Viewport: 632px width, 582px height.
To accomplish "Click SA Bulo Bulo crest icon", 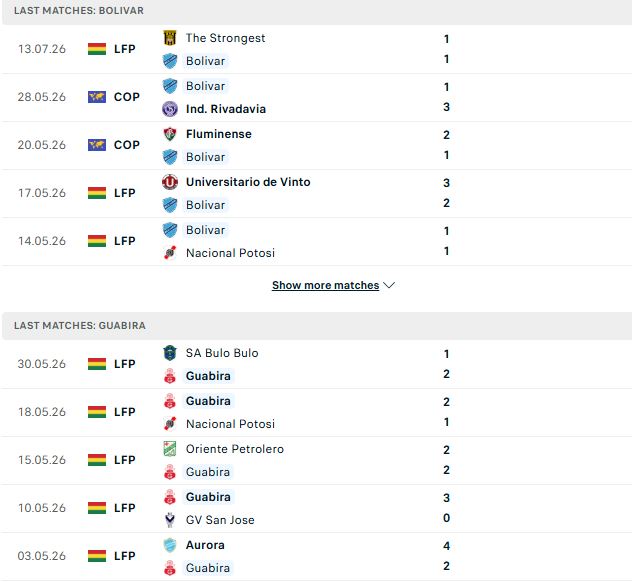I will pyautogui.click(x=170, y=353).
